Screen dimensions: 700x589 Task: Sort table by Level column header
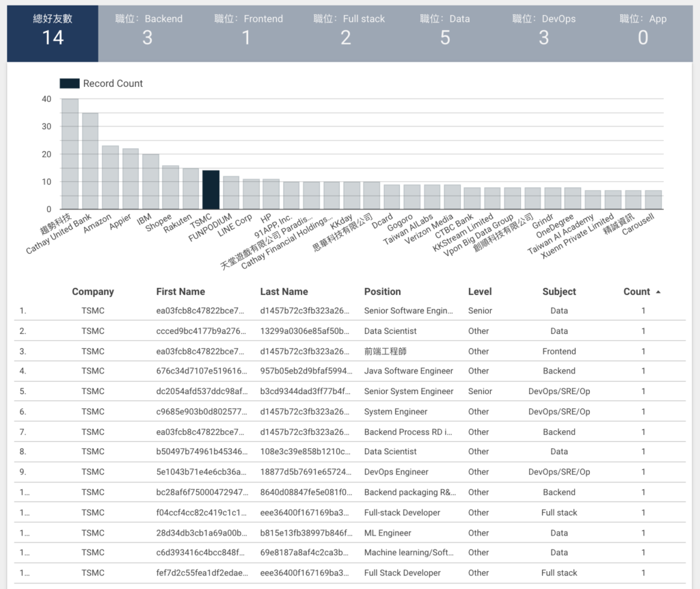(479, 292)
